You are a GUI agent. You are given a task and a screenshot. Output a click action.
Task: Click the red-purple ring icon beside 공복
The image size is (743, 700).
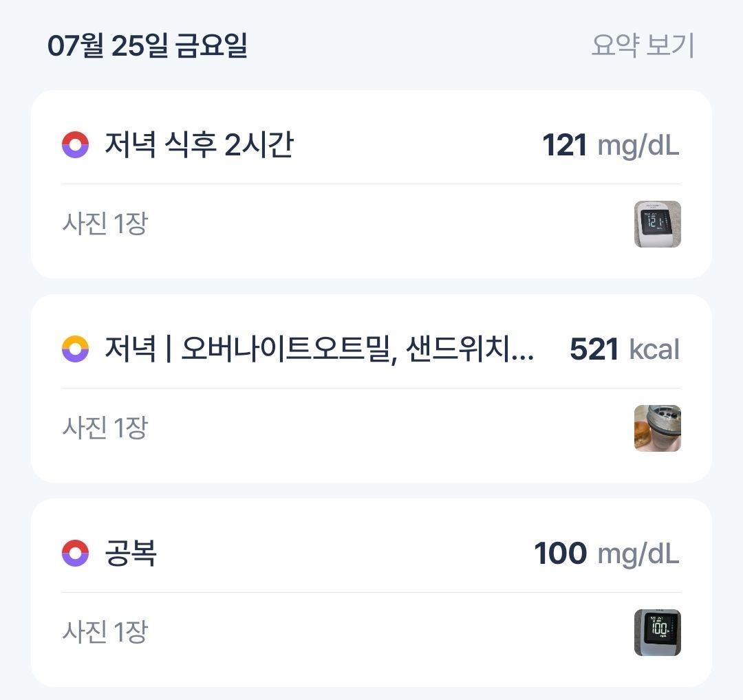(x=76, y=553)
